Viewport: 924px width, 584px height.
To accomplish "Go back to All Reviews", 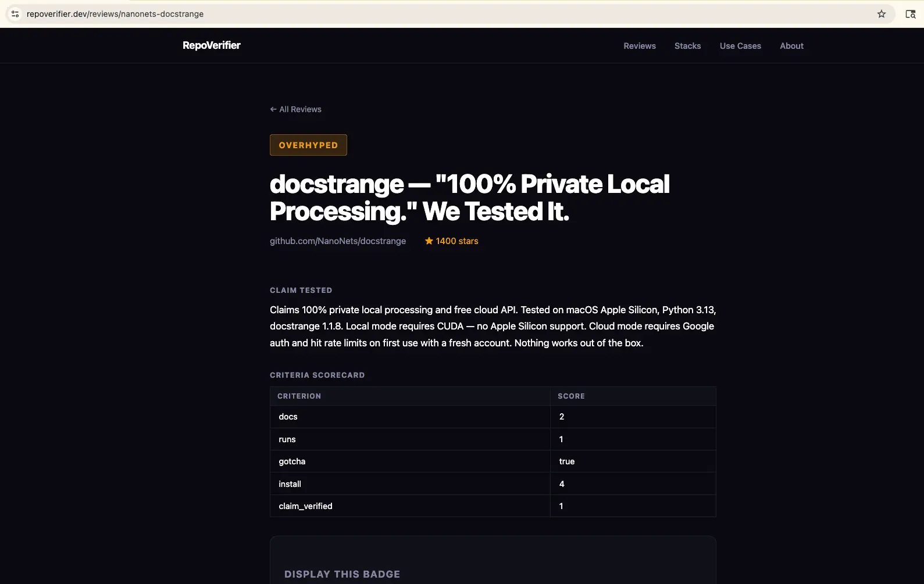I will [295, 109].
